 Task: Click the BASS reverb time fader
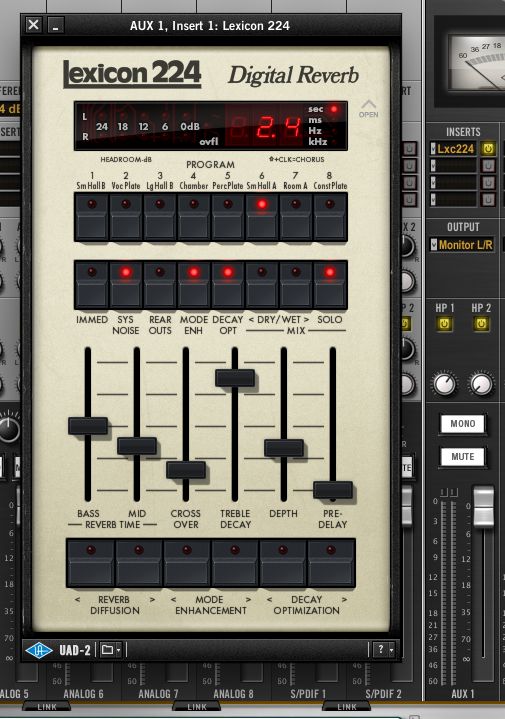[x=88, y=426]
